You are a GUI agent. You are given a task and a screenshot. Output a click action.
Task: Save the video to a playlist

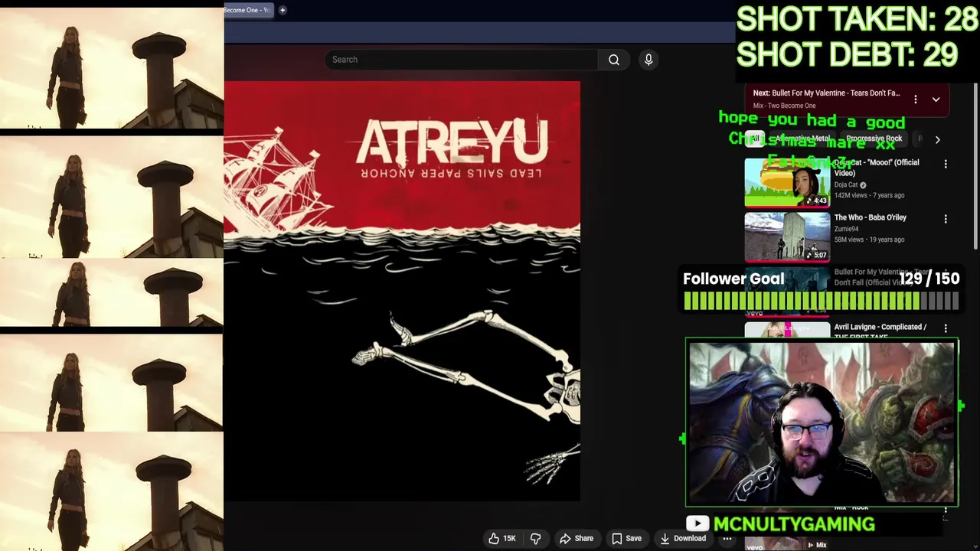click(x=626, y=538)
